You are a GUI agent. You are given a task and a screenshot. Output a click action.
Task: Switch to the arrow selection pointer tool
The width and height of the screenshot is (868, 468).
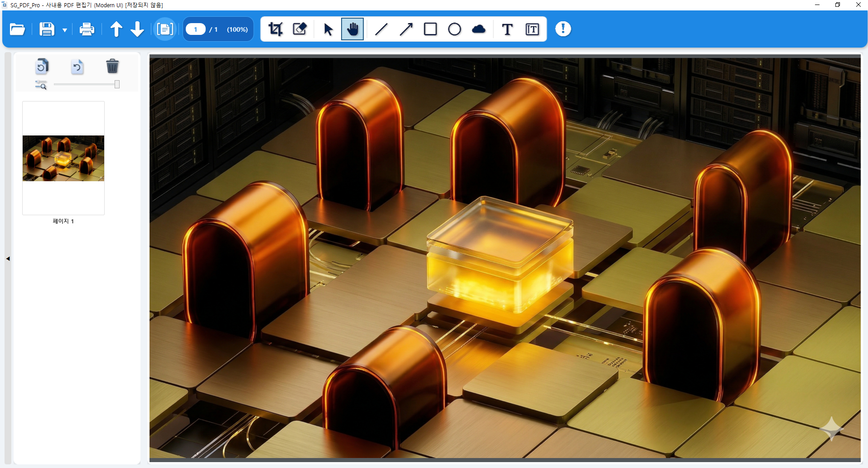pyautogui.click(x=328, y=29)
